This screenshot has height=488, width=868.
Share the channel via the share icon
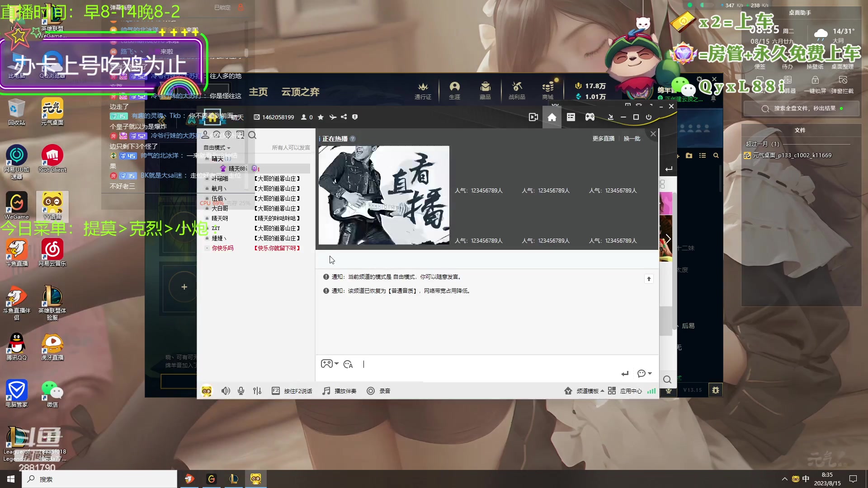344,117
